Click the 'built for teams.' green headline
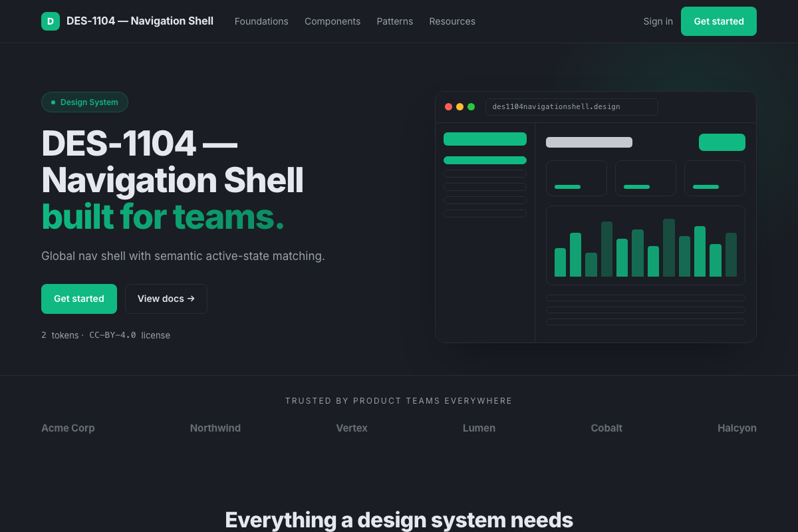The width and height of the screenshot is (798, 532). [163, 217]
